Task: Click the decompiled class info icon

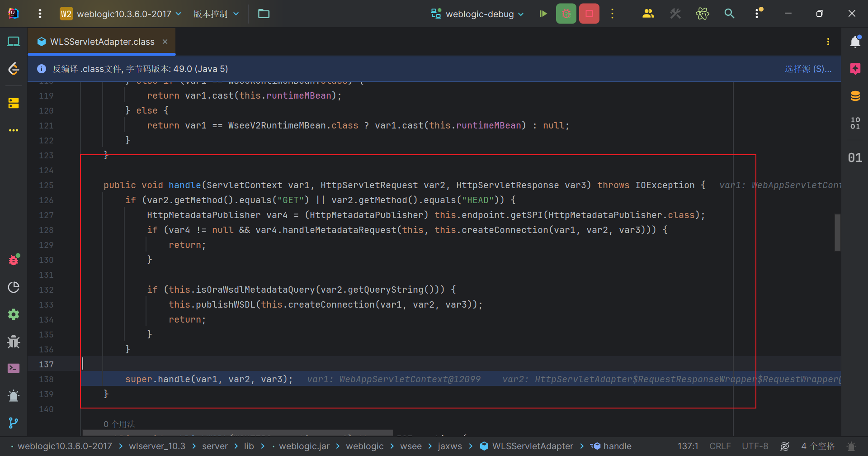Action: pyautogui.click(x=42, y=69)
